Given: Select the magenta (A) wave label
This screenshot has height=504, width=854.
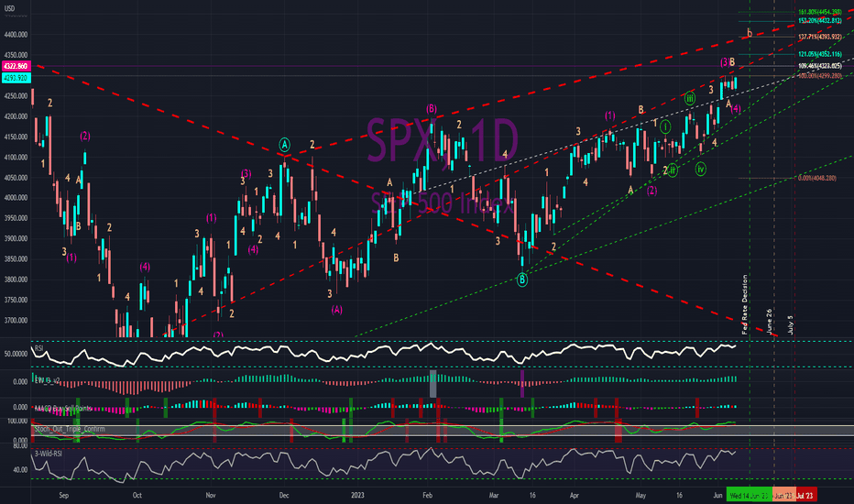Looking at the screenshot, I should [336, 310].
